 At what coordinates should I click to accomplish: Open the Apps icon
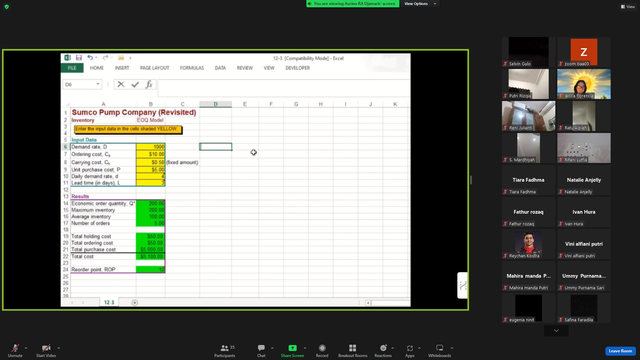coord(410,348)
